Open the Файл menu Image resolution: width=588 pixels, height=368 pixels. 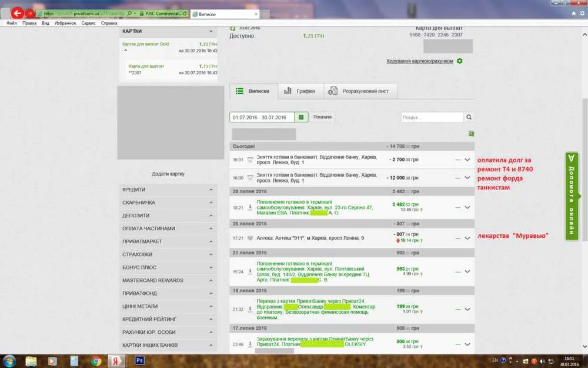tap(11, 23)
